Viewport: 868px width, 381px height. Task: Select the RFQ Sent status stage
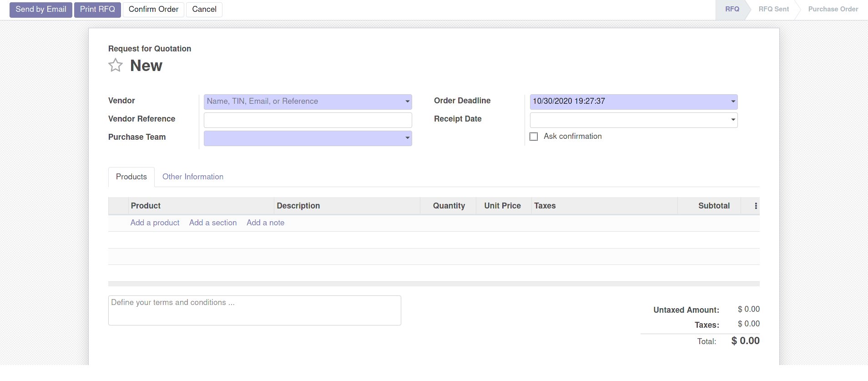(773, 9)
